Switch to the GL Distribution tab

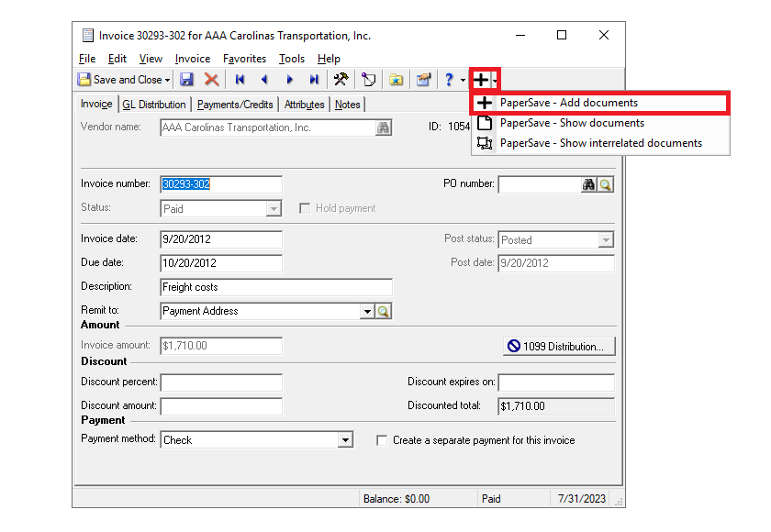(x=154, y=104)
